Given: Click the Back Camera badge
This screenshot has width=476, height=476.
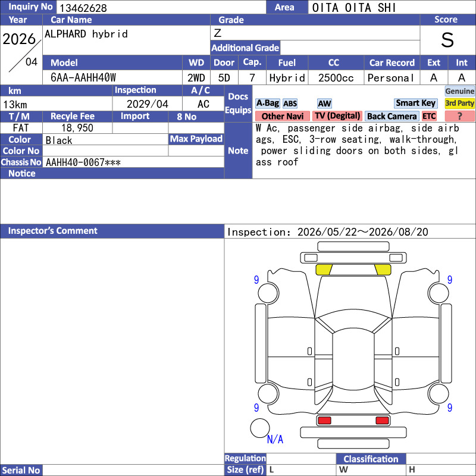Looking at the screenshot, I should (392, 116).
